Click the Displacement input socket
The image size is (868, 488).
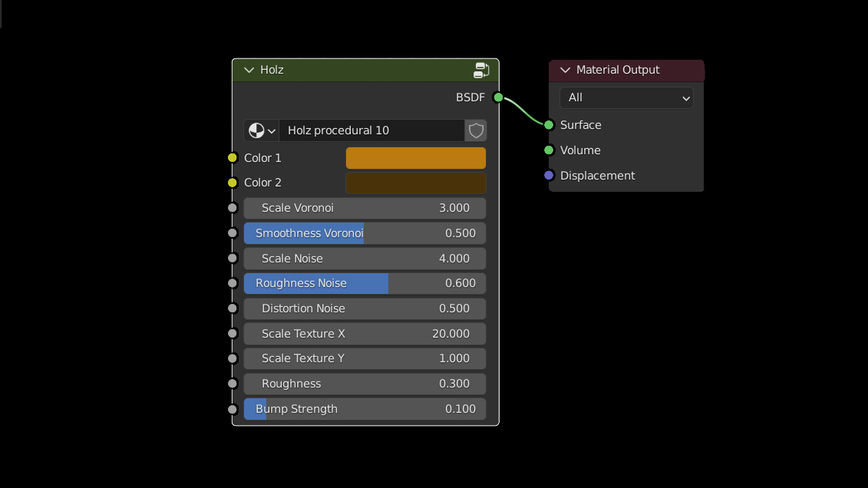coord(549,176)
